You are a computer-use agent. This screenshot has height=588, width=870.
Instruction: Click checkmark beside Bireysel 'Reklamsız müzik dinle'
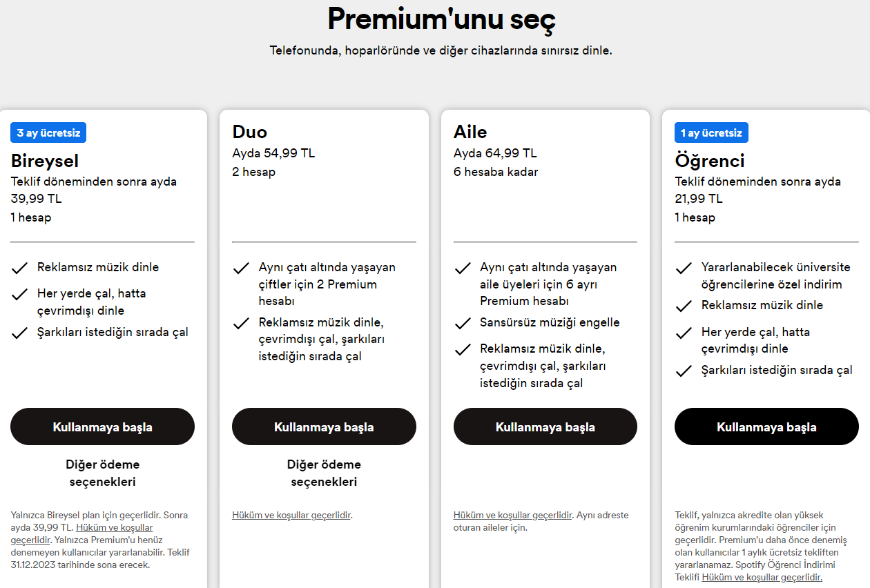[19, 268]
